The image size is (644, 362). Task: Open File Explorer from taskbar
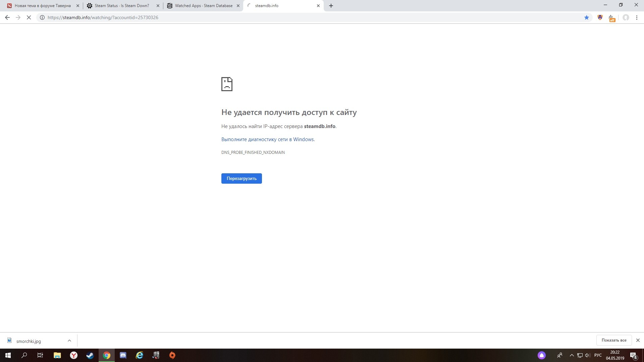(57, 355)
